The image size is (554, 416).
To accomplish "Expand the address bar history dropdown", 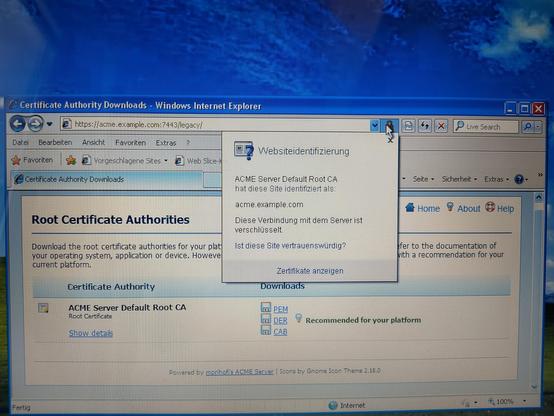I will click(x=375, y=125).
